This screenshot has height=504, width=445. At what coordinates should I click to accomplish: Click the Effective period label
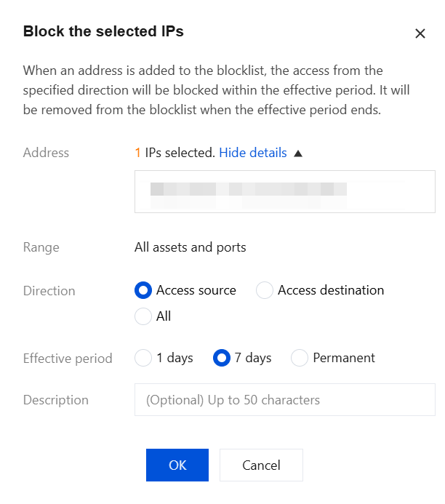click(x=68, y=359)
